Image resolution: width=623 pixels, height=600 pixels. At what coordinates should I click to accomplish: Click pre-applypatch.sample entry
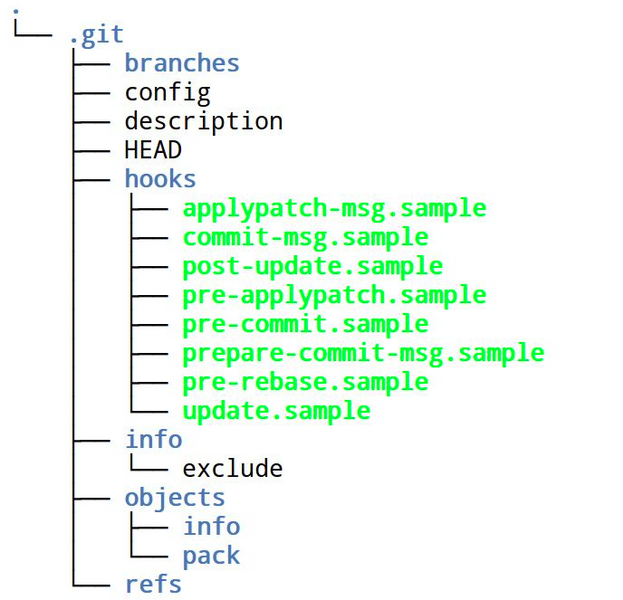point(334,296)
